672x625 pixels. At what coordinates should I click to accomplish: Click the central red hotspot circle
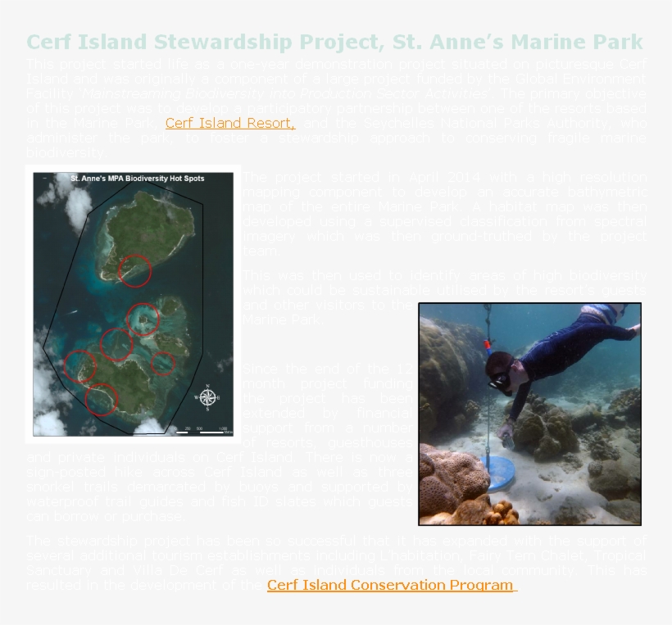[143, 319]
